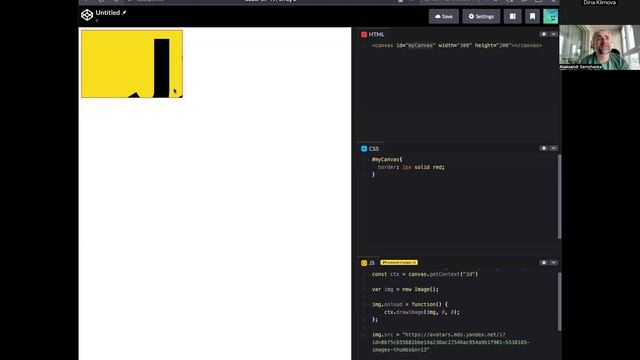Click the yellow badge next to JS
640x360 pixels.
tap(399, 262)
